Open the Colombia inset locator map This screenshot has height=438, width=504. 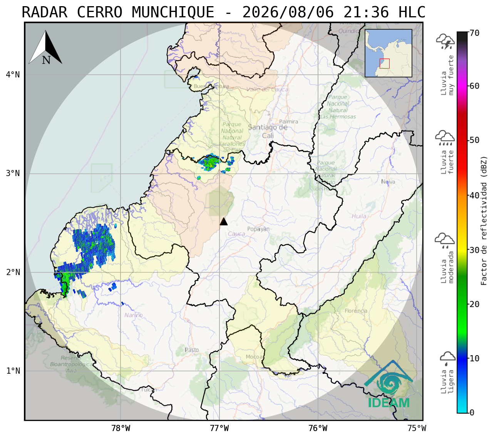388,53
